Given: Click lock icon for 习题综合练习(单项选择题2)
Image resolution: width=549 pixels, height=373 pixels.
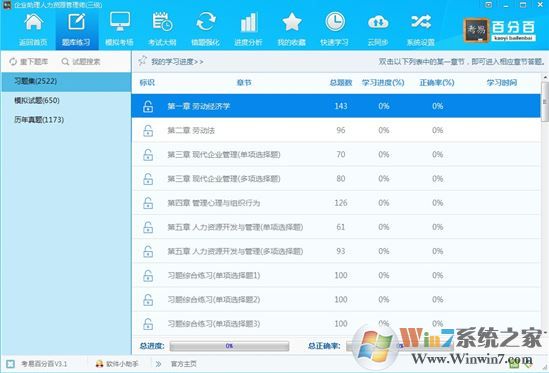Looking at the screenshot, I should point(148,299).
